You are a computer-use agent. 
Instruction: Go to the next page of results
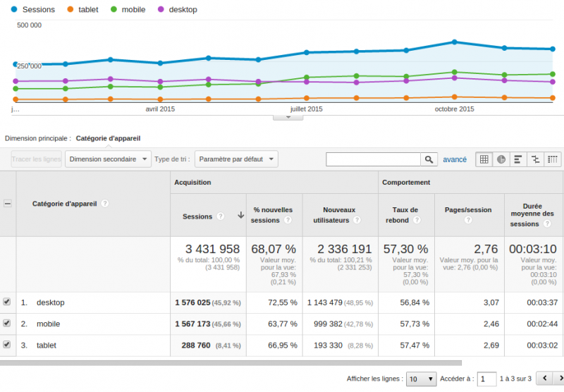point(560,379)
